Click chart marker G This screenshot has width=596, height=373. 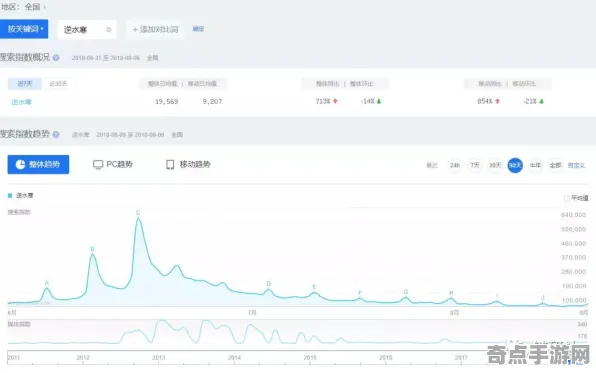(x=406, y=292)
